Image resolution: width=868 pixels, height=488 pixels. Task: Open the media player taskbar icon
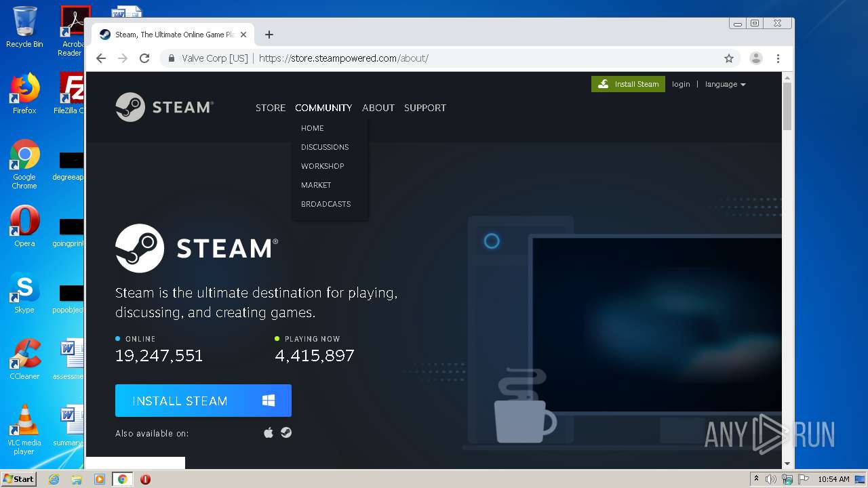point(99,479)
